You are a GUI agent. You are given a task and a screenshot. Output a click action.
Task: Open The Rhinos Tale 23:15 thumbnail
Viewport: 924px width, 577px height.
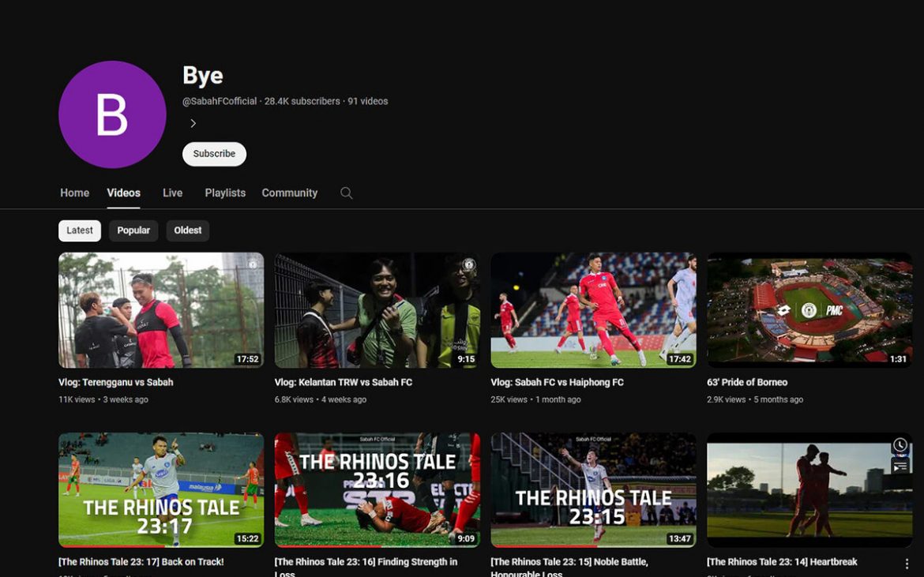pos(593,490)
